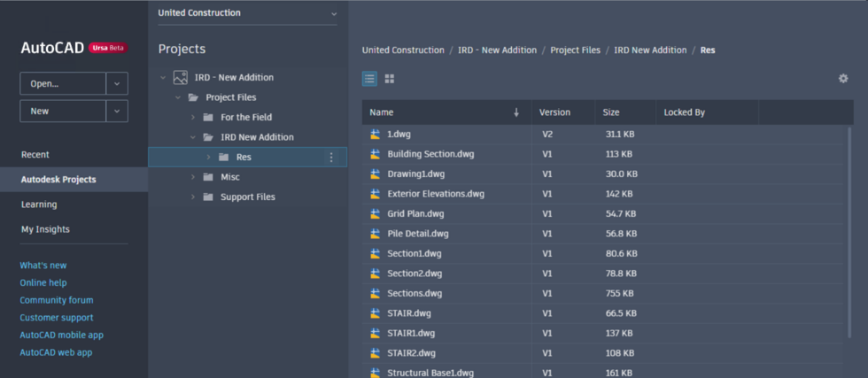Click the DWG icon of Grid Plan.dwg
868x378 pixels.
point(376,213)
